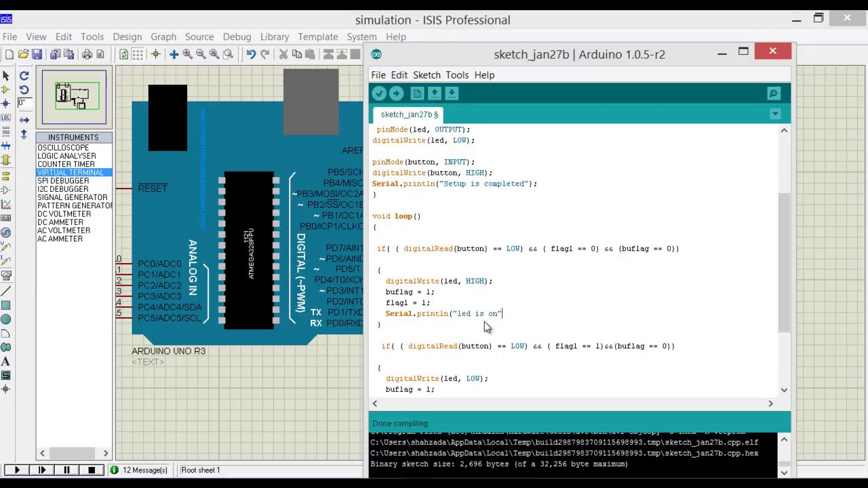Select DC VOLTMETER in instruments list
The image size is (868, 488).
tap(64, 214)
